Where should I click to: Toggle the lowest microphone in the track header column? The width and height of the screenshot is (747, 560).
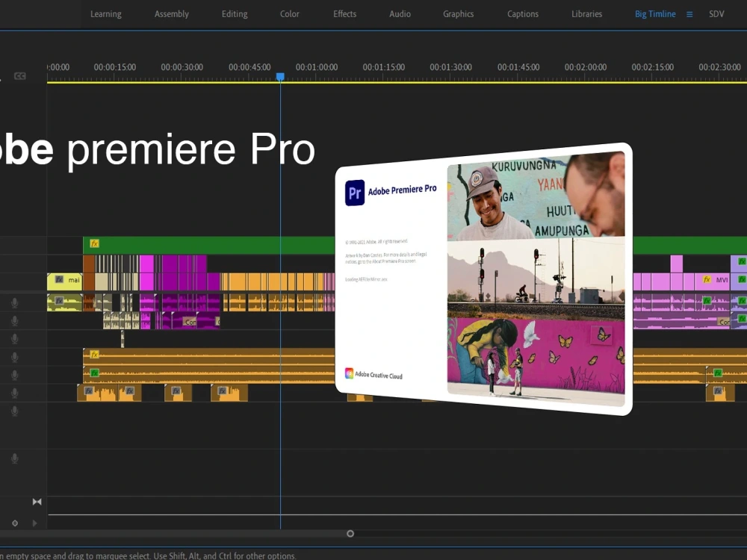(15, 458)
